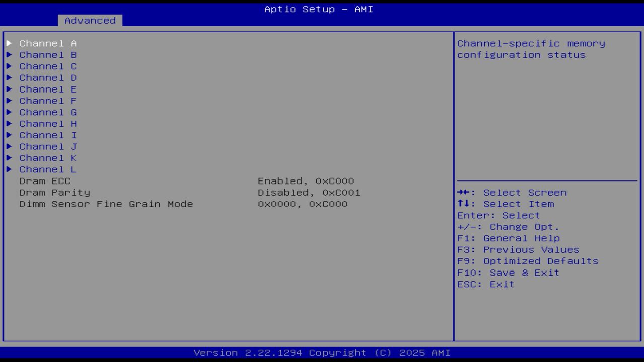The width and height of the screenshot is (644, 362).
Task: Open Channel G channel details
Action: tap(48, 112)
